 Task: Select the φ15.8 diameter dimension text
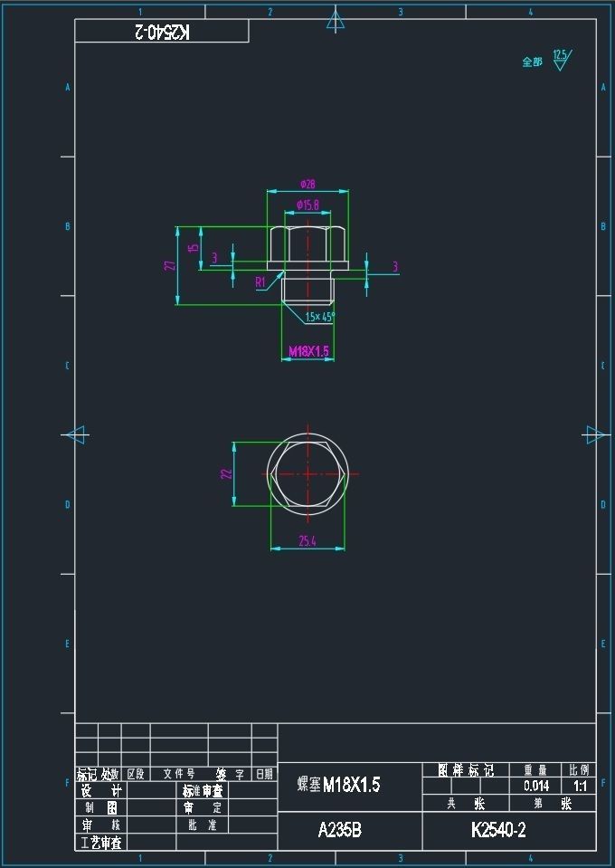coord(307,205)
